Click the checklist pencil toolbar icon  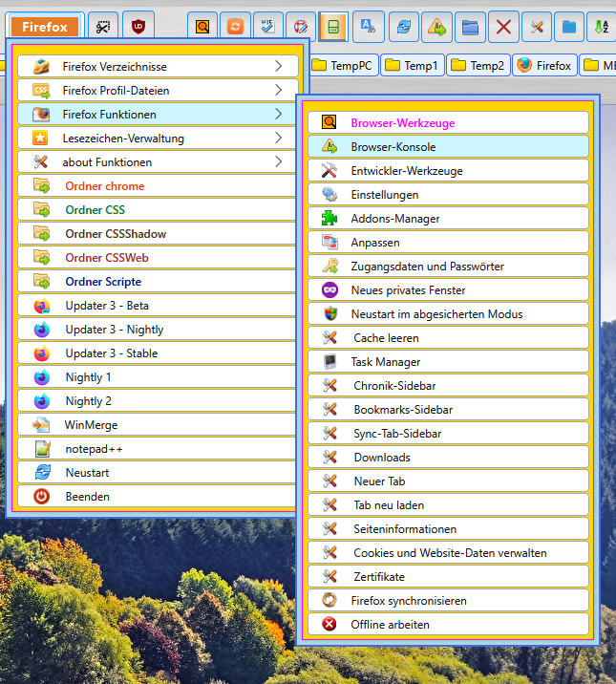[x=267, y=27]
